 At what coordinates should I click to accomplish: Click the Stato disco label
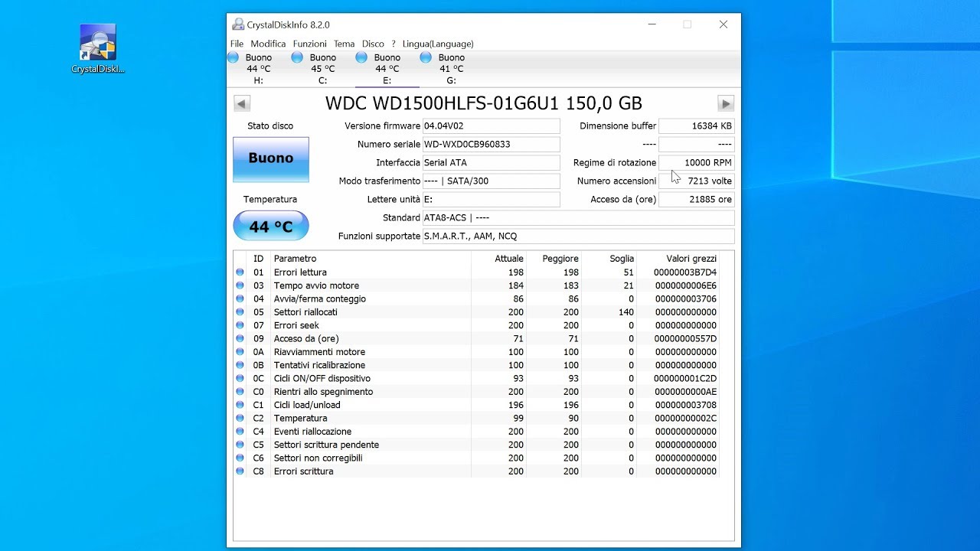click(x=270, y=126)
